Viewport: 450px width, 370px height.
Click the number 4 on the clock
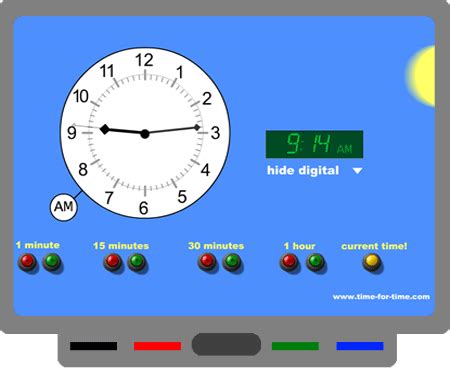click(x=205, y=170)
